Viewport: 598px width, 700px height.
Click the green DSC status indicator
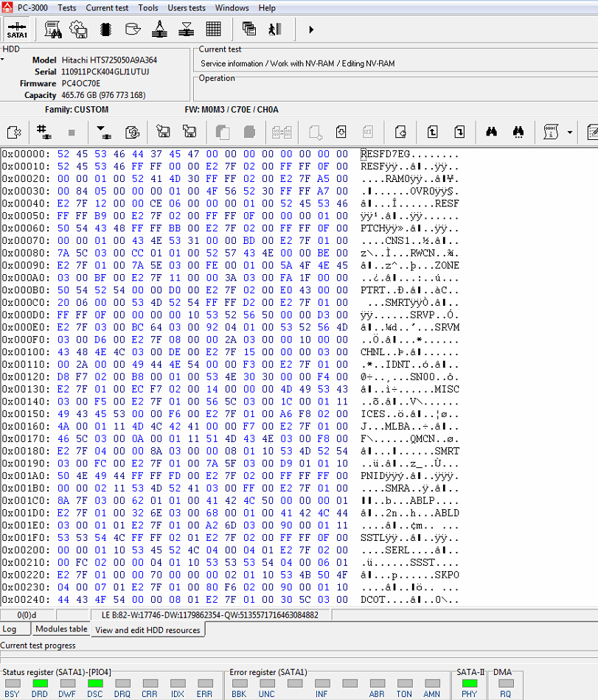point(95,683)
